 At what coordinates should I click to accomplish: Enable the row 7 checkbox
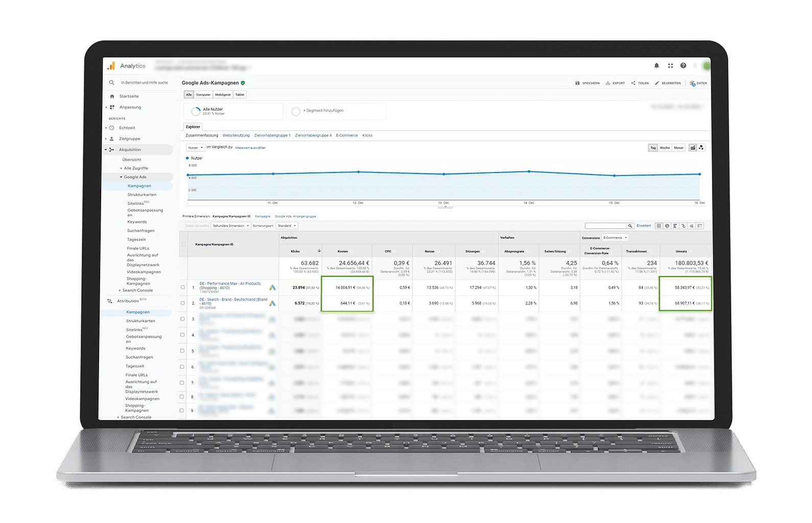pos(183,382)
